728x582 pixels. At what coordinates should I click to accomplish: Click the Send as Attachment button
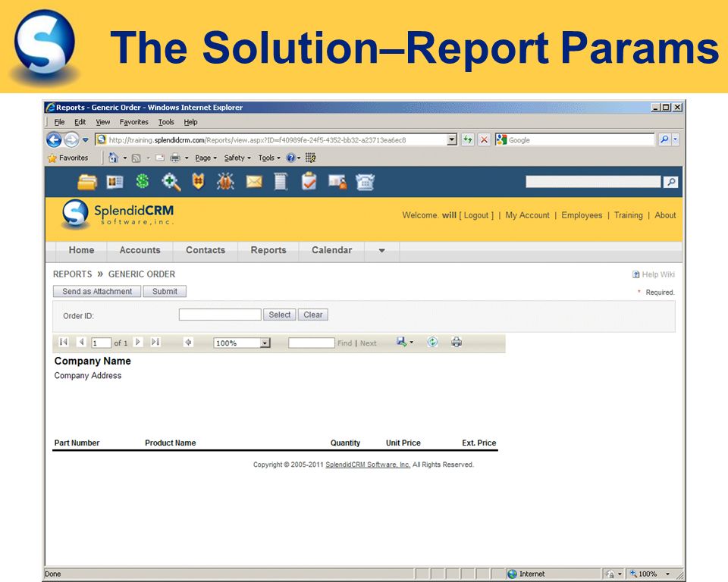coord(97,292)
